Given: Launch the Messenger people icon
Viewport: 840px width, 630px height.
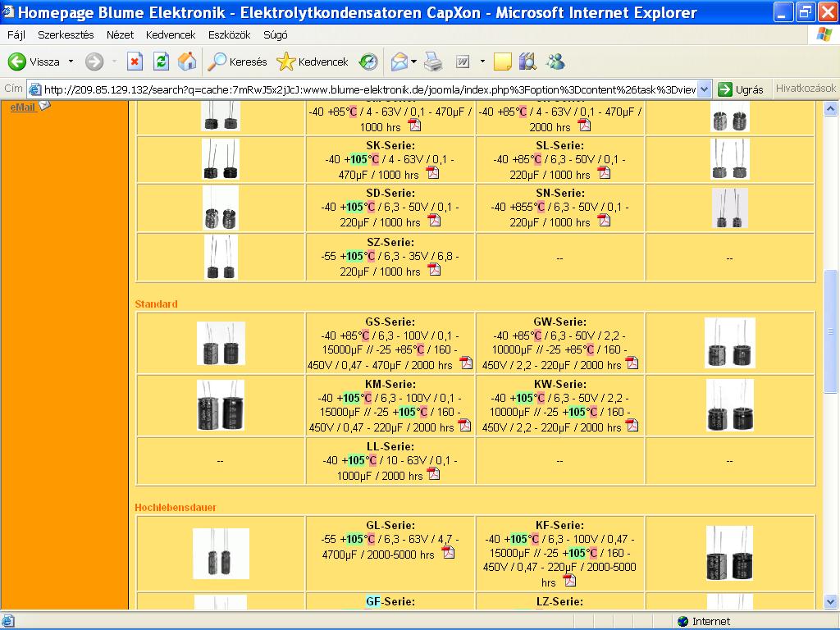Looking at the screenshot, I should [555, 62].
